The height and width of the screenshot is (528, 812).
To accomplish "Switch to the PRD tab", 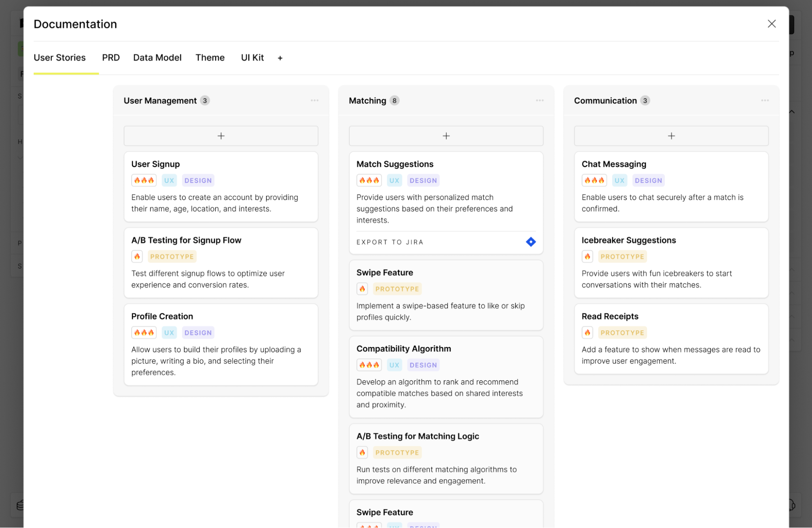I will pos(110,58).
